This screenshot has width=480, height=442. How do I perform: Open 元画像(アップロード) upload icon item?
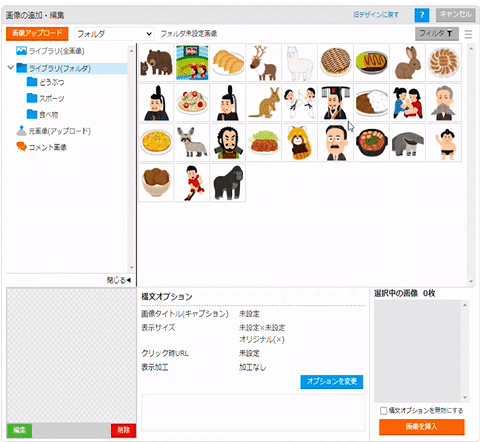coord(21,131)
